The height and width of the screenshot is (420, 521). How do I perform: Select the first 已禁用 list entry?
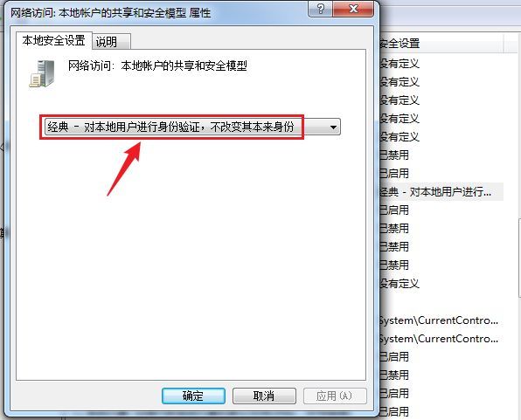coord(394,155)
